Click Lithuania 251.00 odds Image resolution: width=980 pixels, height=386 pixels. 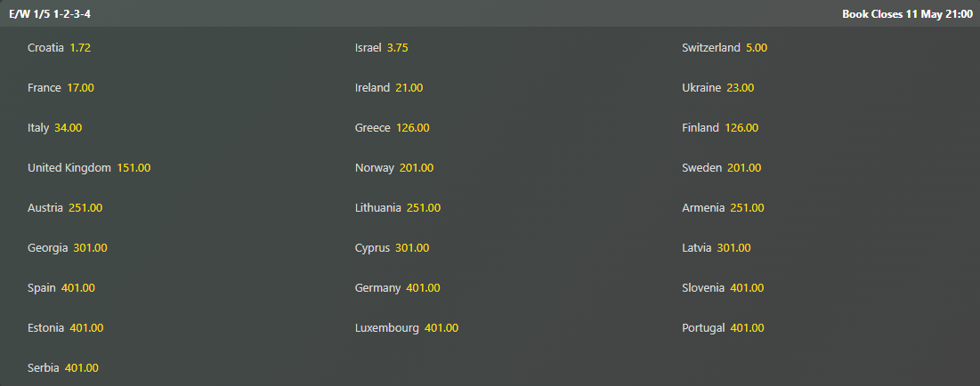click(398, 207)
